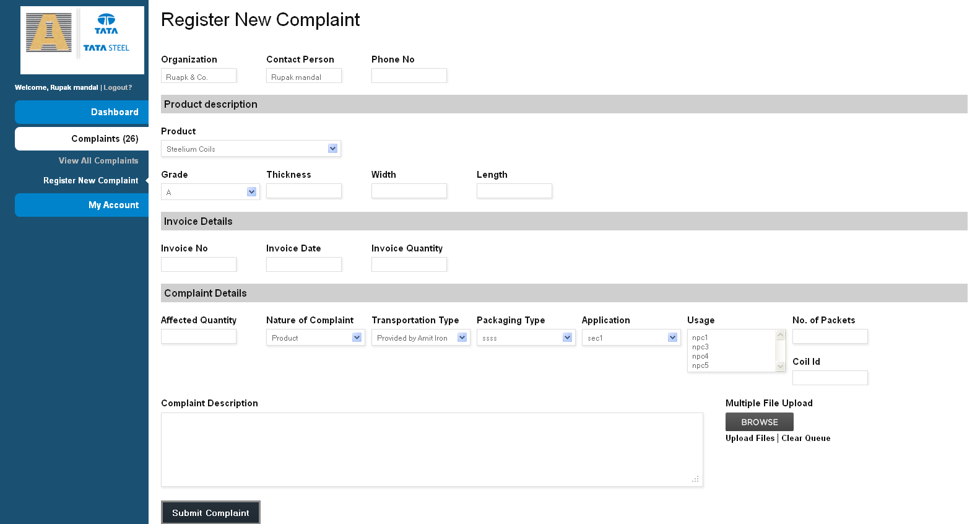Viewport: 980px width, 524px height.
Task: Clear the upload queue
Action: coord(805,438)
